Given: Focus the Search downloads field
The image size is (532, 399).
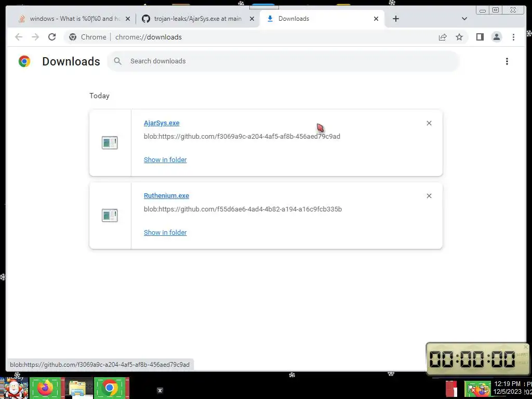Looking at the screenshot, I should 283,61.
